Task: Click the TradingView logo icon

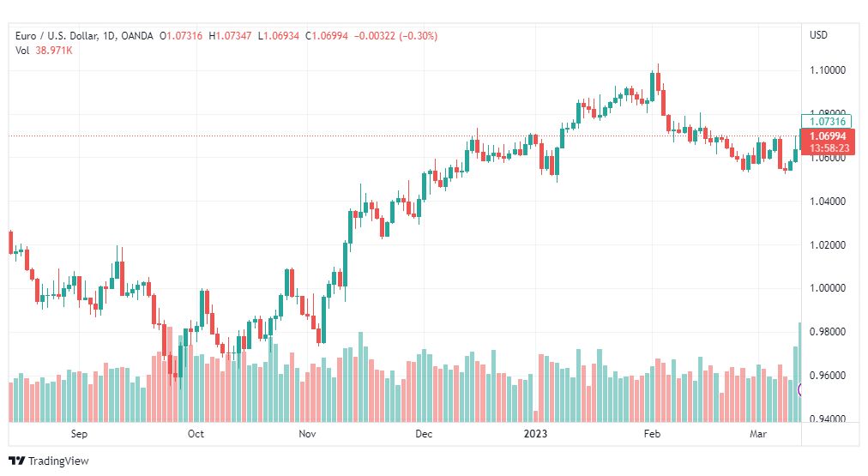Action: pos(16,461)
